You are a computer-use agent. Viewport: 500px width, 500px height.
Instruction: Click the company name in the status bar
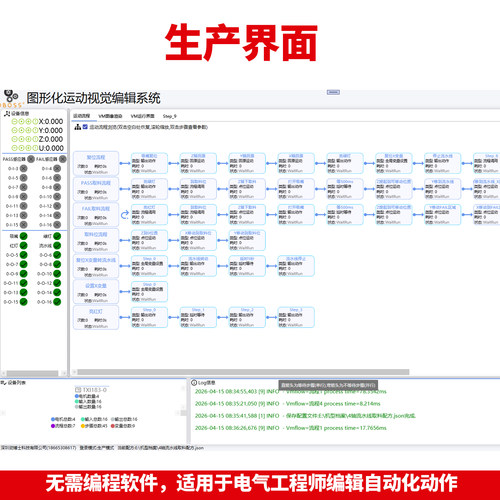pyautogui.click(x=39, y=448)
